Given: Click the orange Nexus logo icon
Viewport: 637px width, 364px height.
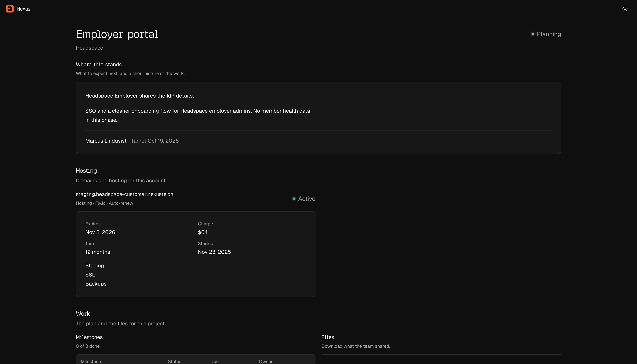Looking at the screenshot, I should (10, 9).
